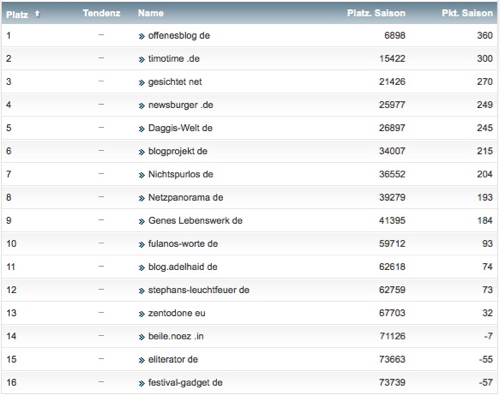Click arrow icon before blogprojekt de
The width and height of the screenshot is (500, 396).
tap(142, 152)
